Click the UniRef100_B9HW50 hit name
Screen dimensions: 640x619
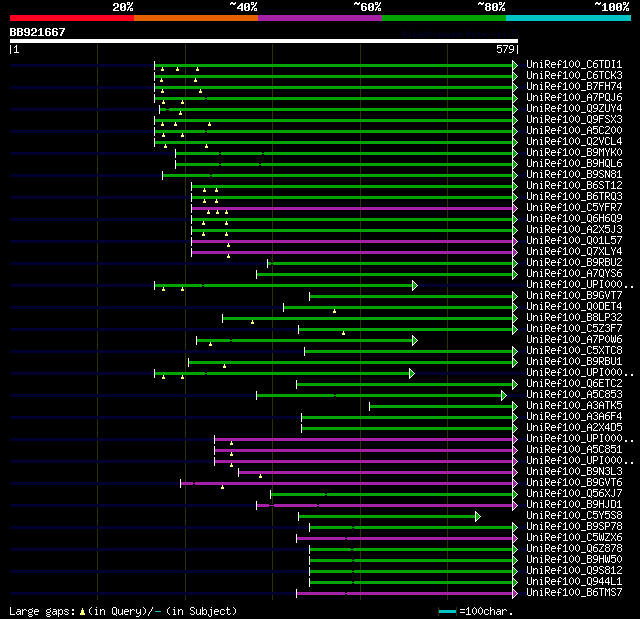574,560
